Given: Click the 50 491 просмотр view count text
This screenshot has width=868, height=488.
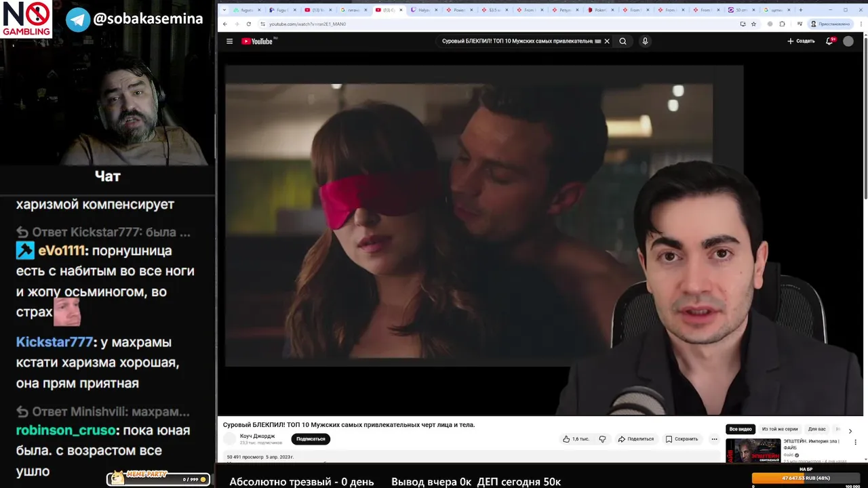Looking at the screenshot, I should (x=245, y=457).
